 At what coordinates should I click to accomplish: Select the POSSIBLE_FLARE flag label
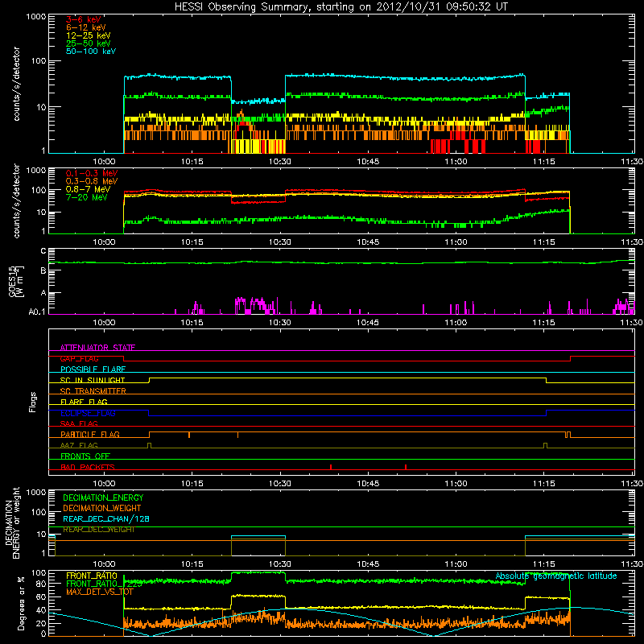tap(93, 369)
